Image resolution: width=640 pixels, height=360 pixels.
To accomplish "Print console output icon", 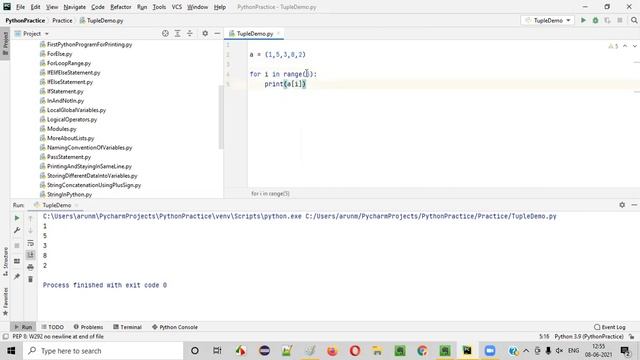I will coord(30,267).
